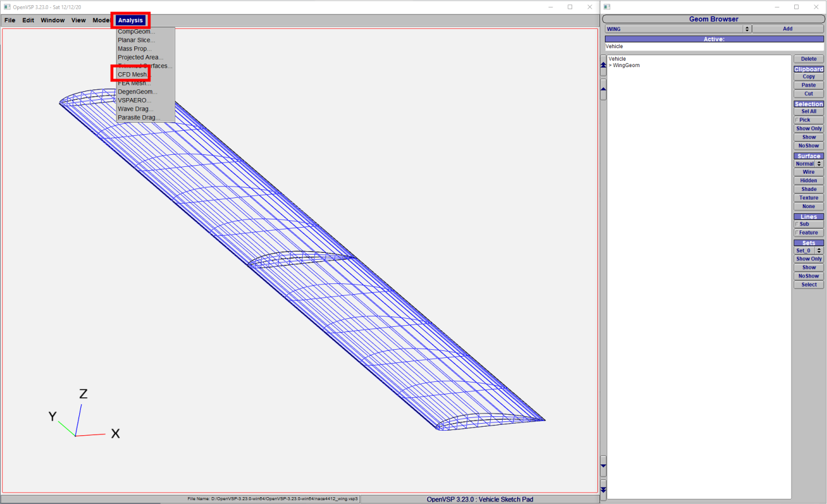Enable the Pick selection checkbox
The height and width of the screenshot is (504, 827).
click(x=797, y=120)
